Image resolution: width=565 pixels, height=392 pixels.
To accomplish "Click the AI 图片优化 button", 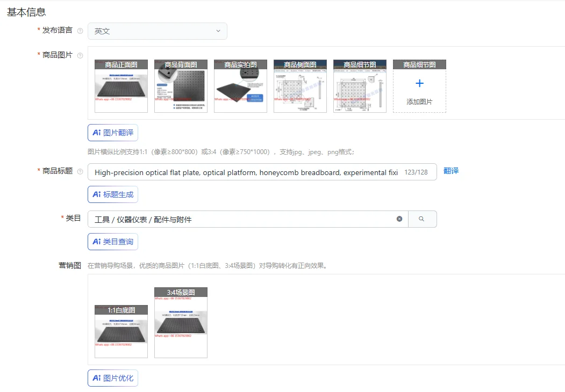I will 113,378.
